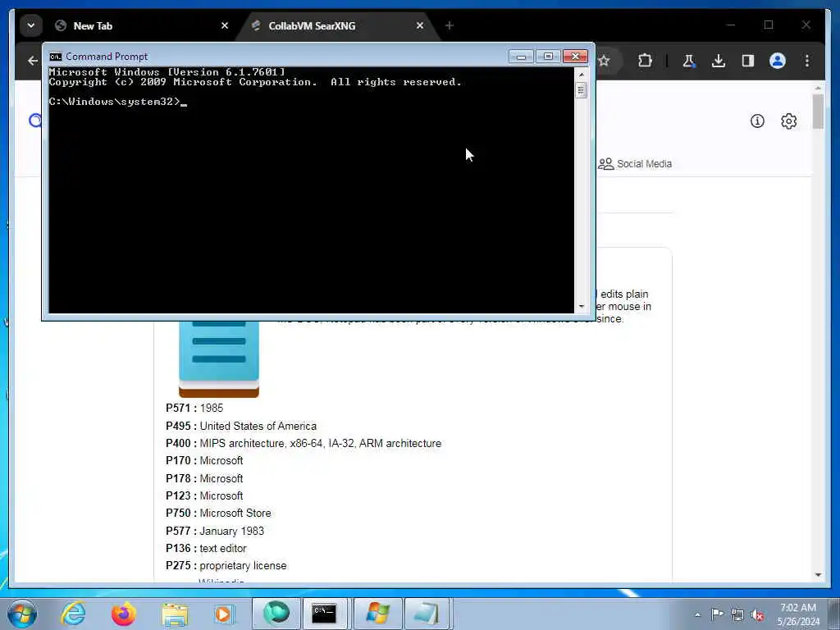The height and width of the screenshot is (630, 840).
Task: Click the P136 text editor entry
Action: pos(206,549)
